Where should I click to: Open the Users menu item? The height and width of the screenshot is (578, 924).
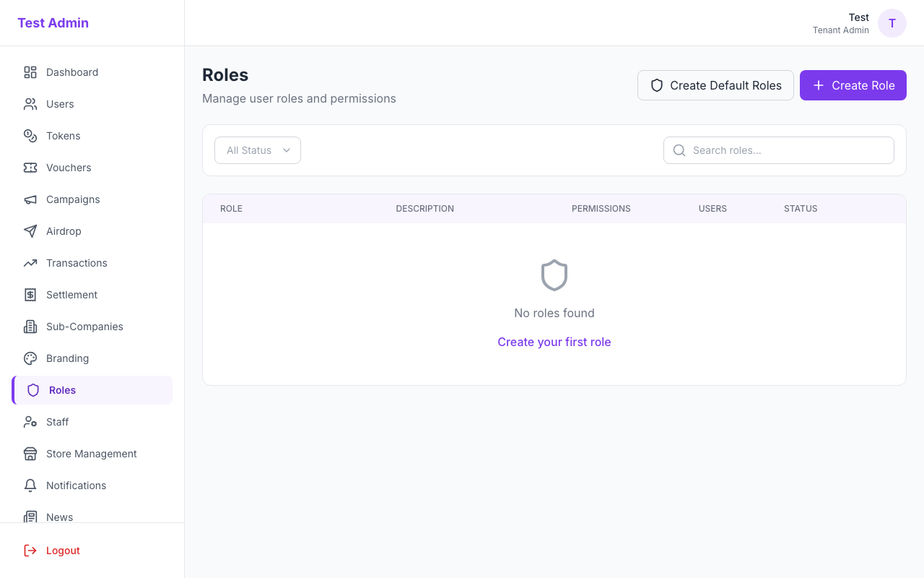[60, 104]
